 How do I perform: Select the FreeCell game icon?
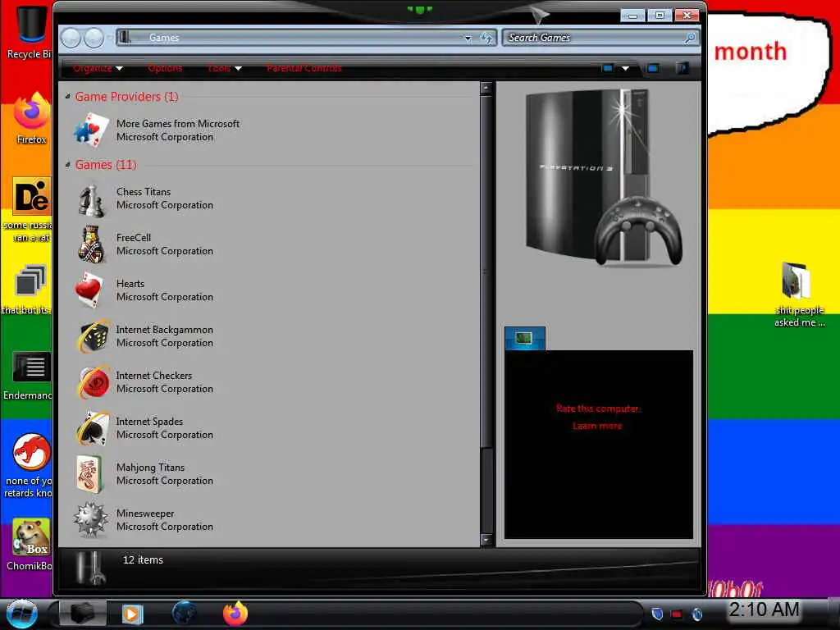(x=91, y=244)
